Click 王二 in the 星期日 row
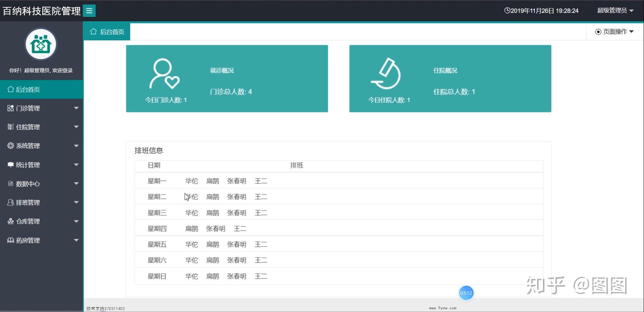 pos(261,276)
